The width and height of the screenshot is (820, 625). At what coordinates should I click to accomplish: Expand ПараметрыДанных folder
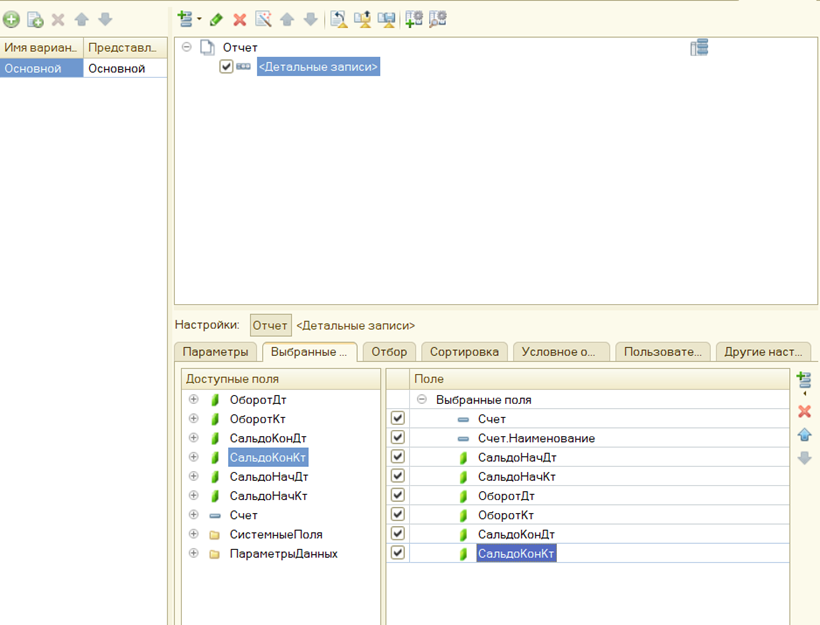193,553
